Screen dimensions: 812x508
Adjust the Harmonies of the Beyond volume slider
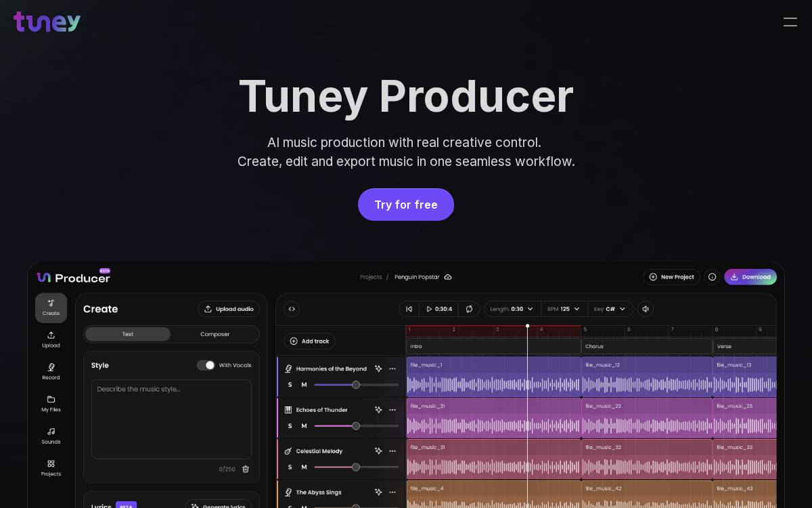[356, 385]
